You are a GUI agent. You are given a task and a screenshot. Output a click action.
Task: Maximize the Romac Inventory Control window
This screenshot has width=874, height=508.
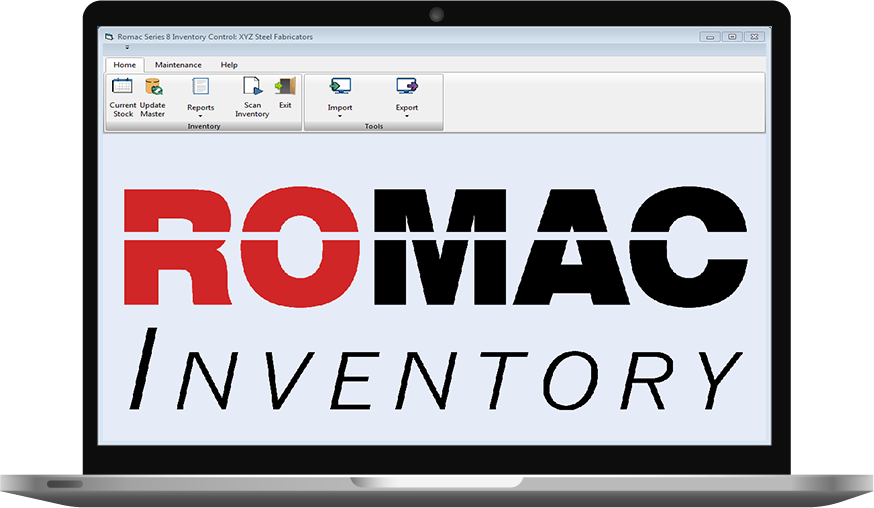[732, 37]
